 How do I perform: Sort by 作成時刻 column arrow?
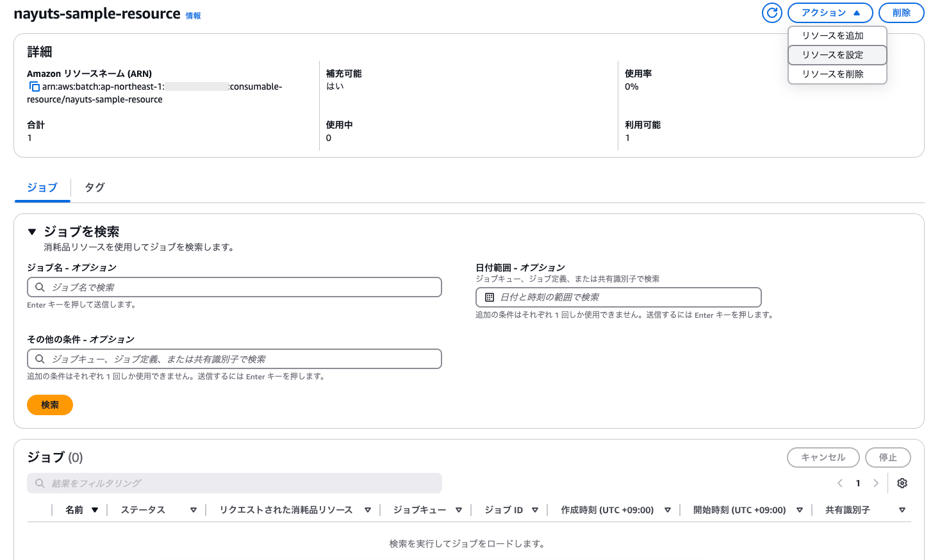pyautogui.click(x=668, y=510)
